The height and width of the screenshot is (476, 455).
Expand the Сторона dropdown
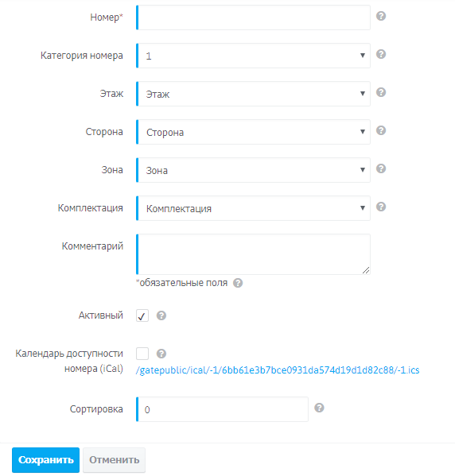(x=253, y=132)
